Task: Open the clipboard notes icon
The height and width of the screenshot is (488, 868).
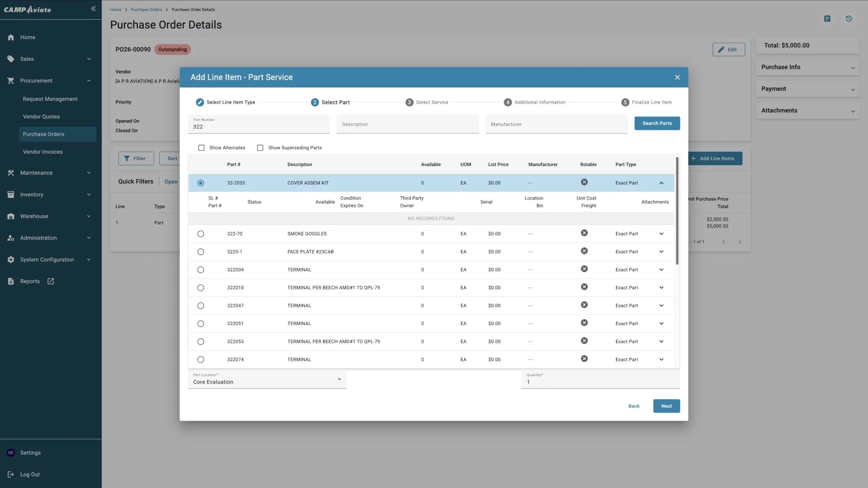Action: pos(827,19)
